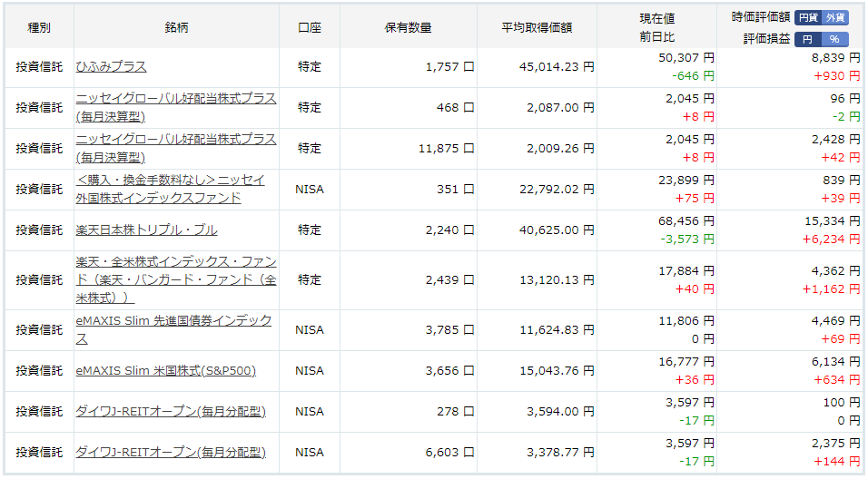Select the 22,792.02 円 average cost
Image resolution: width=868 pixels, height=479 pixels.
(x=557, y=190)
